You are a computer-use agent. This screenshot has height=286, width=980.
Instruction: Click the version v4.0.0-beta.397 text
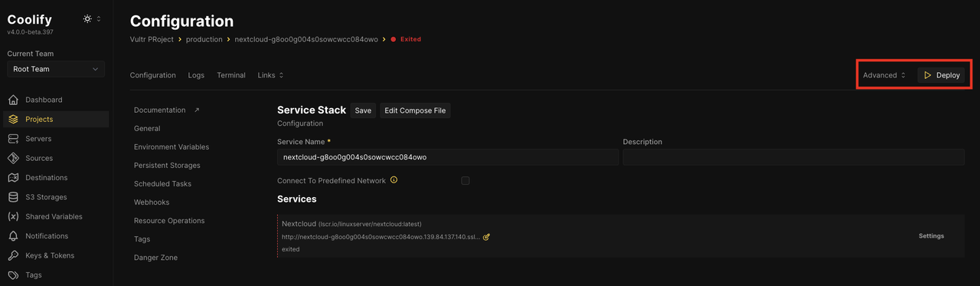[x=30, y=33]
